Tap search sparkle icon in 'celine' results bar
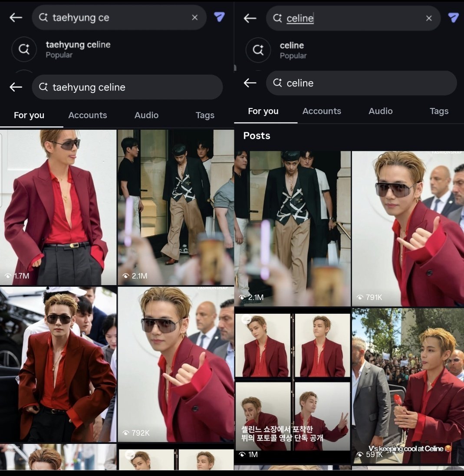This screenshot has height=476, width=464. [277, 83]
